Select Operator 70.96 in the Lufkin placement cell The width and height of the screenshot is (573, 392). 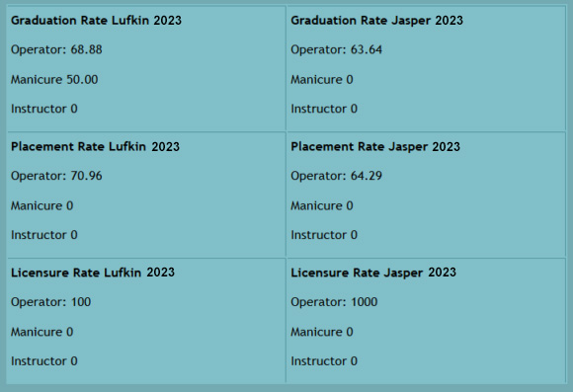click(56, 176)
